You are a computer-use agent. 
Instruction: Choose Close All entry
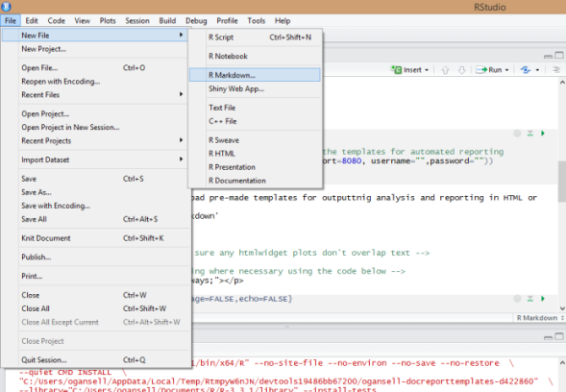tap(94, 308)
